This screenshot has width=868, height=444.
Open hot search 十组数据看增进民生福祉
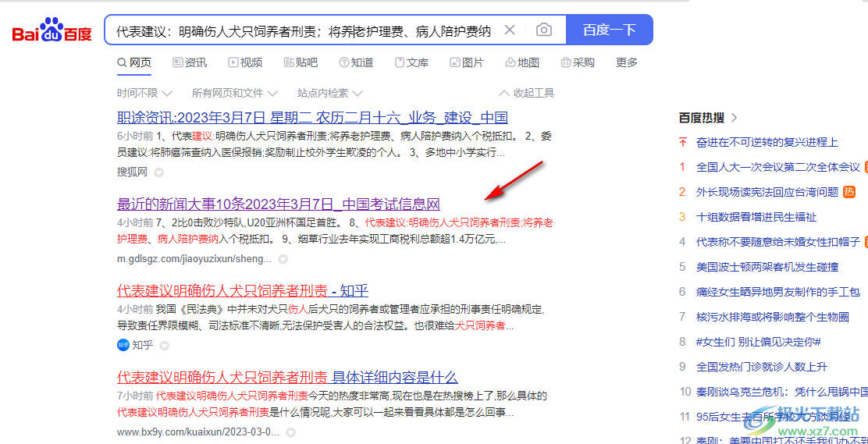[x=756, y=217]
